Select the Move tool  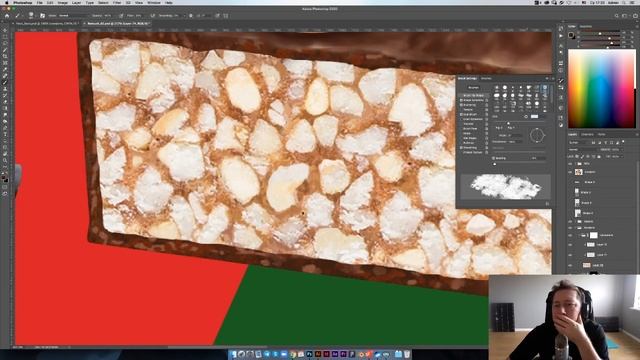(x=5, y=30)
